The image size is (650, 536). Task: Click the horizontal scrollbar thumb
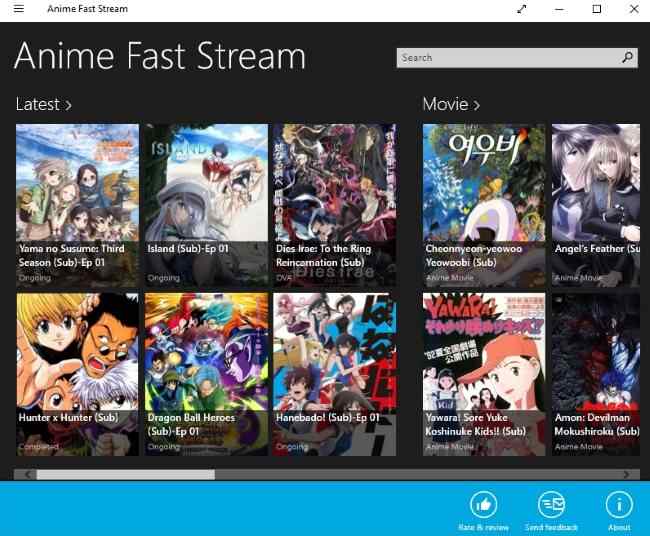tap(126, 474)
